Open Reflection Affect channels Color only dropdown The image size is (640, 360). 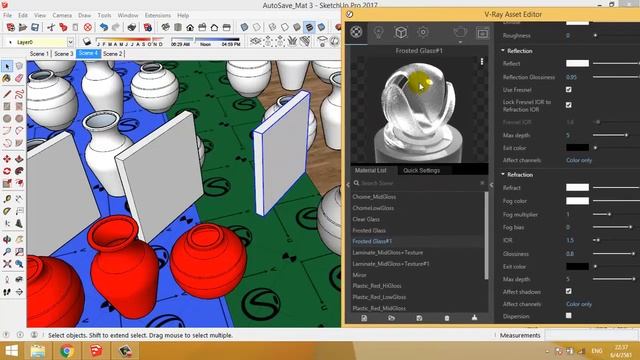tap(579, 160)
